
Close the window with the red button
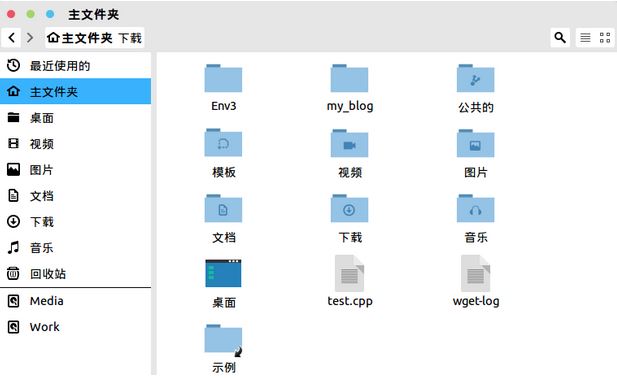[x=11, y=14]
